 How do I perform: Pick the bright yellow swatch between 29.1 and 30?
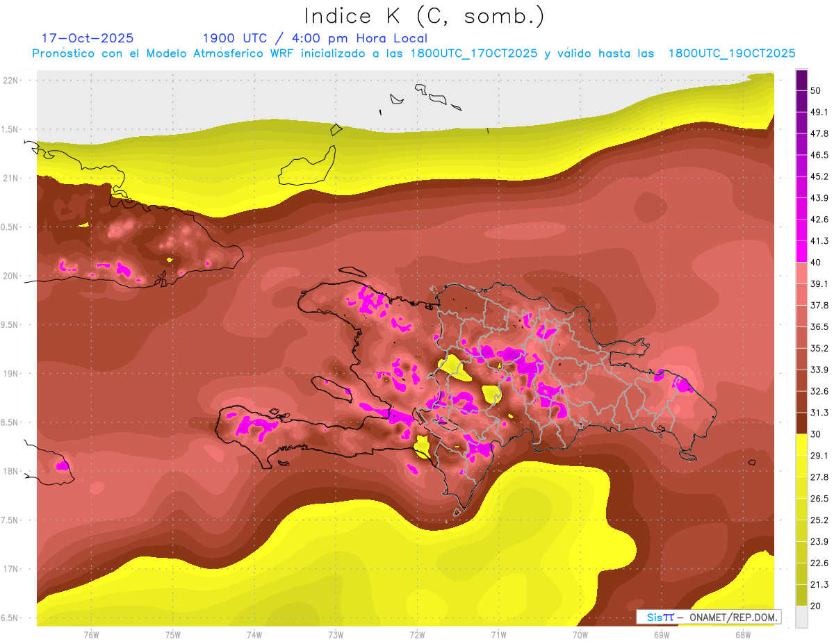pyautogui.click(x=801, y=445)
